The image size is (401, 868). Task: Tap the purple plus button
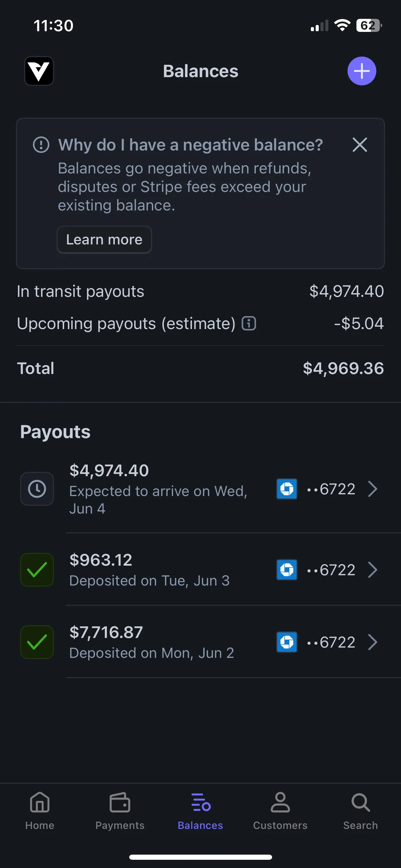point(362,71)
